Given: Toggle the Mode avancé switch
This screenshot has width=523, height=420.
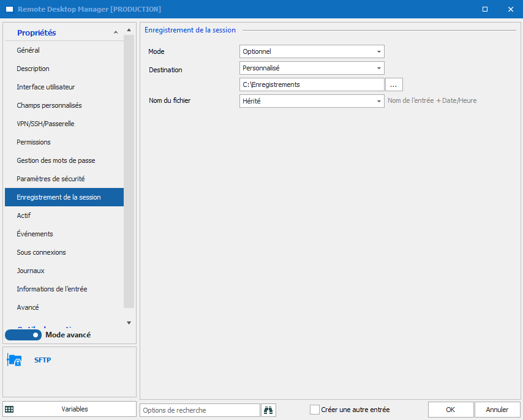Looking at the screenshot, I should coord(23,335).
